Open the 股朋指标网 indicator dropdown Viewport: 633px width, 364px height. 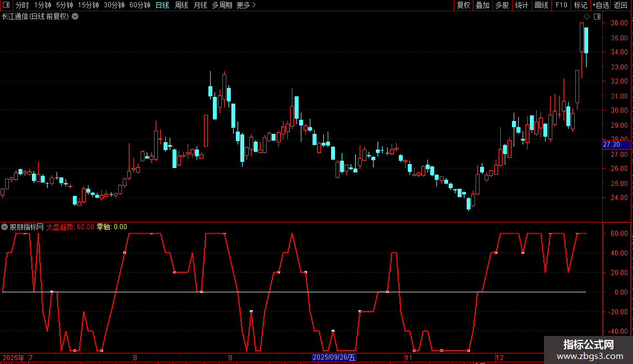pos(4,227)
